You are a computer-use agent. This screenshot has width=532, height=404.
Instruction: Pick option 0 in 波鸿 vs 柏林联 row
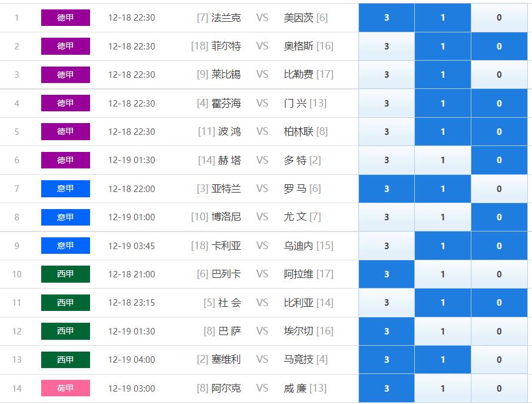[x=499, y=132]
